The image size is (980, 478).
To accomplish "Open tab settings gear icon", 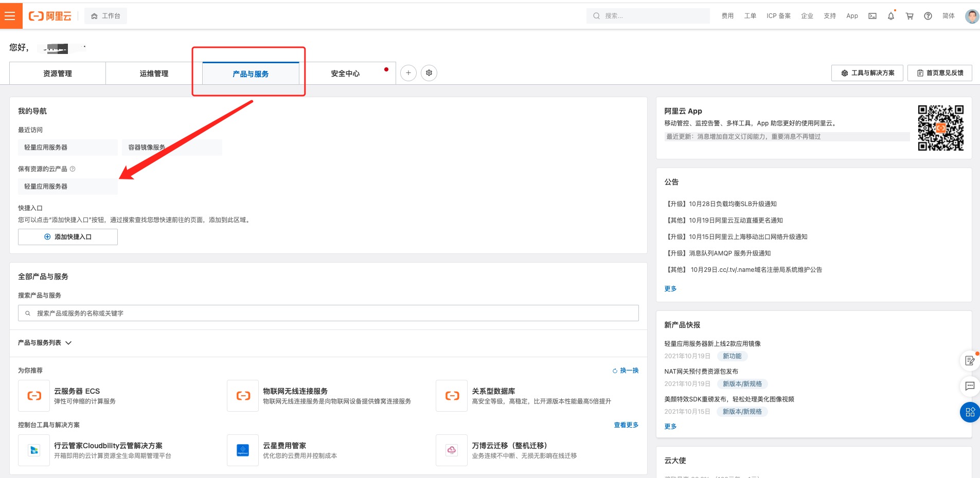I will pos(429,73).
